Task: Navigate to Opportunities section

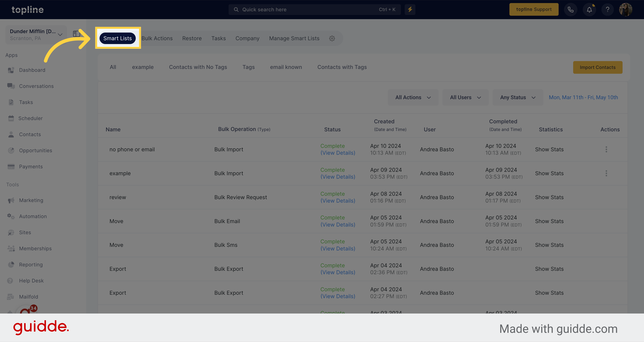Action: [36, 150]
